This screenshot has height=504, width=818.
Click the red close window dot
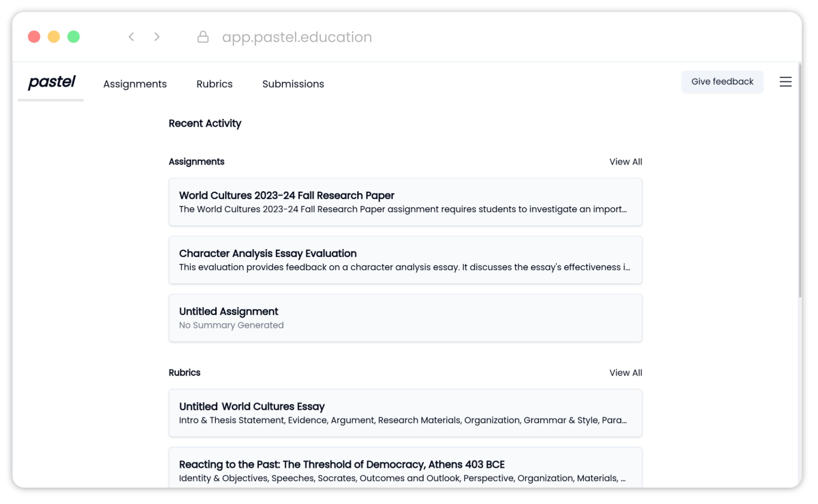click(34, 37)
